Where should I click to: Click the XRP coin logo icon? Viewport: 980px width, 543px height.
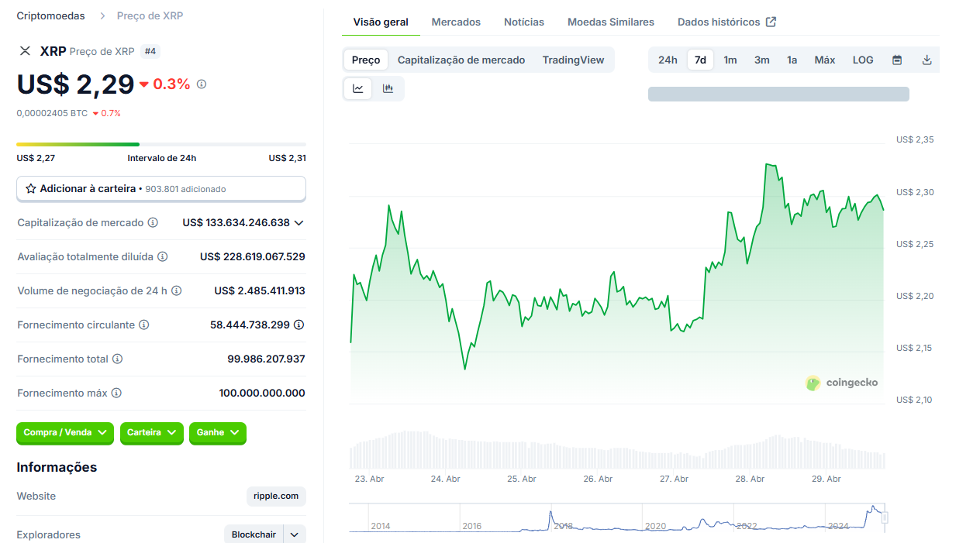[x=25, y=51]
